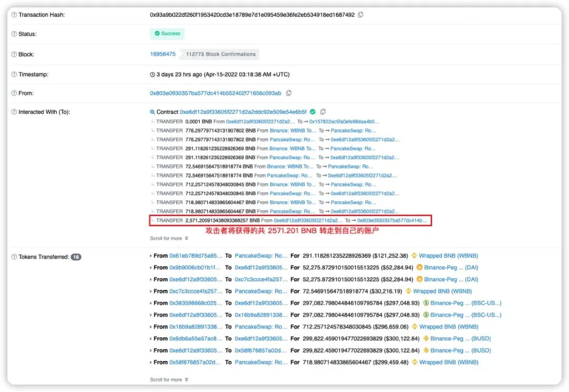Screen dimensions: 569x392
Task: Click WBNB token icon in 291.118 row
Action: click(x=414, y=256)
